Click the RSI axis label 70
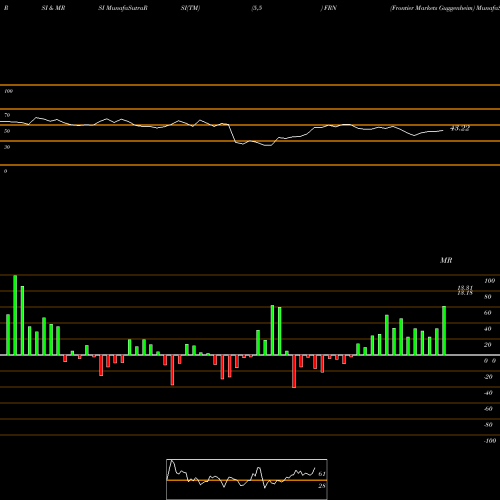 (7, 115)
